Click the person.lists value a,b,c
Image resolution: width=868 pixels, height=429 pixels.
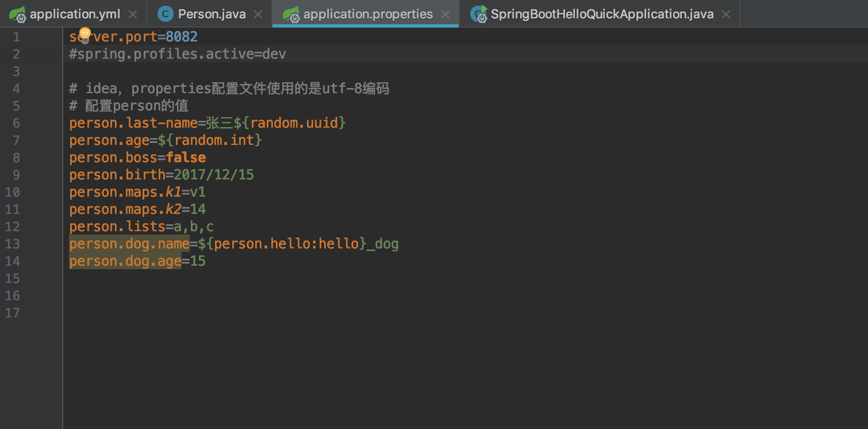click(x=194, y=227)
